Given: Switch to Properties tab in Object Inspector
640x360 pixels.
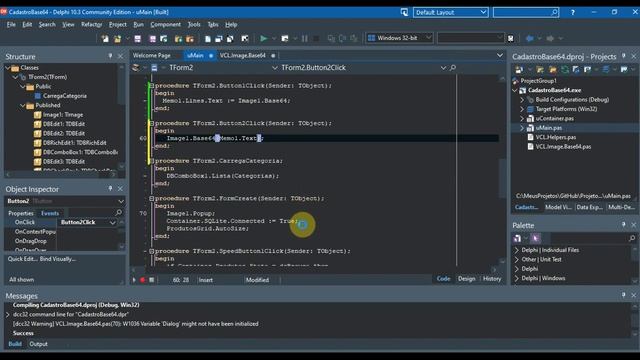Looking at the screenshot, I should pos(21,213).
